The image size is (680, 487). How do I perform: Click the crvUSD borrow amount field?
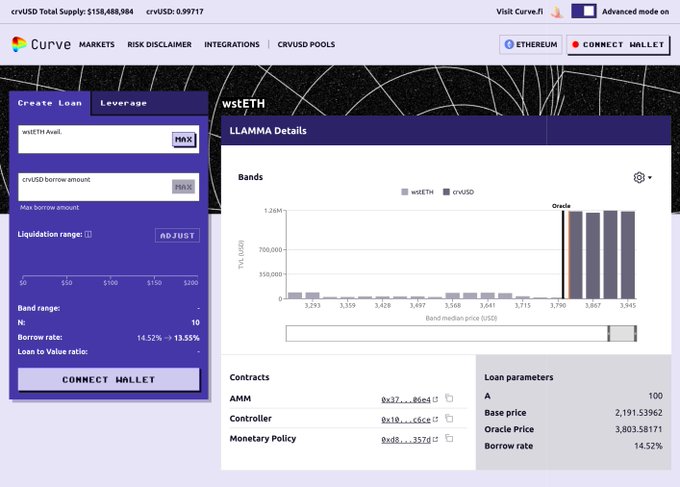point(108,187)
